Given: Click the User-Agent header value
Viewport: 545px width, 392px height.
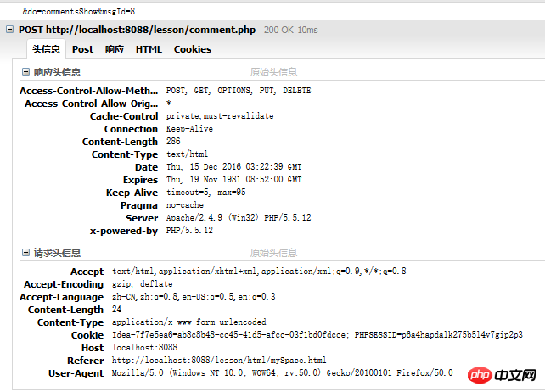Looking at the screenshot, I should (x=282, y=373).
